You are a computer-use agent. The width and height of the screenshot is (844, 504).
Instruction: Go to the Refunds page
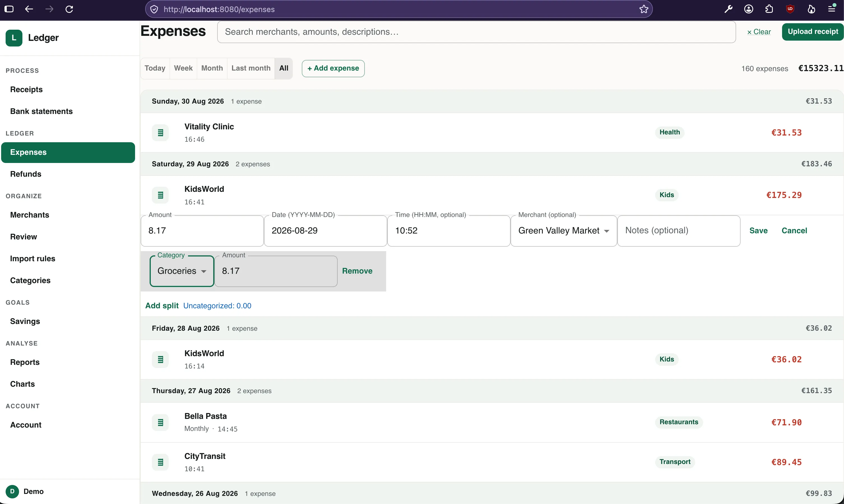68,174
